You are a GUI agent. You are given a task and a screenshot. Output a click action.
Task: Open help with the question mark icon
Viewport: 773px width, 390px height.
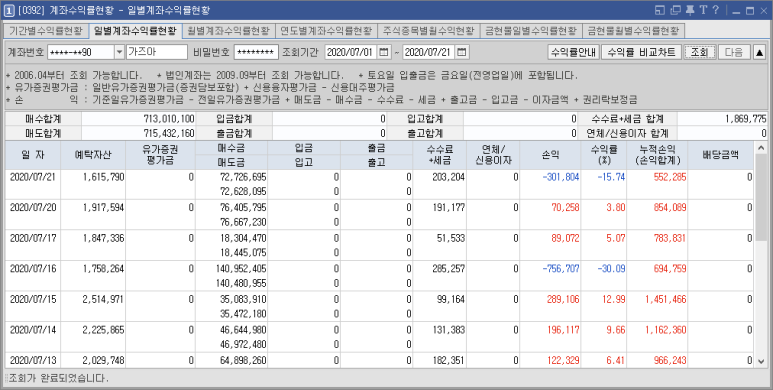click(x=715, y=10)
